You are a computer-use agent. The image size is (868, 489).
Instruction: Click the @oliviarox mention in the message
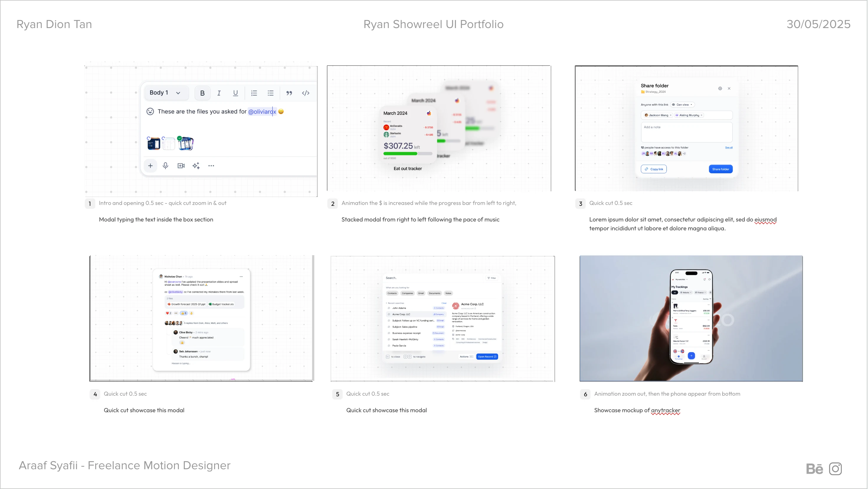point(262,112)
